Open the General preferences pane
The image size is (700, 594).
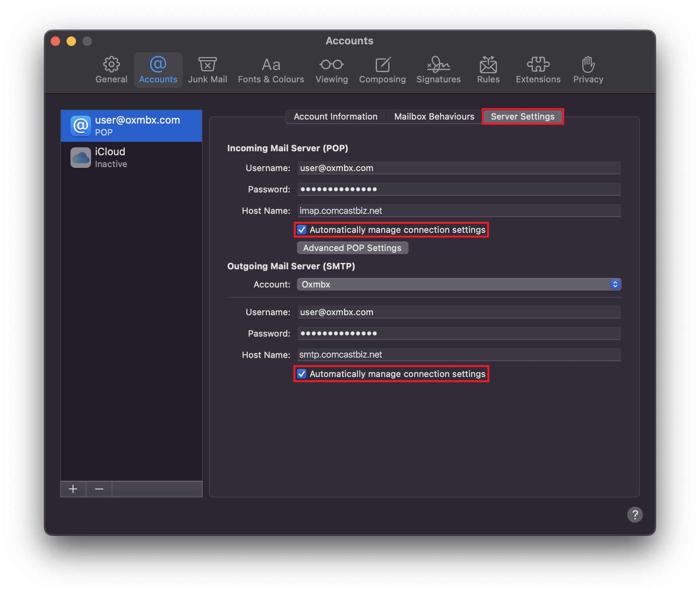point(111,70)
